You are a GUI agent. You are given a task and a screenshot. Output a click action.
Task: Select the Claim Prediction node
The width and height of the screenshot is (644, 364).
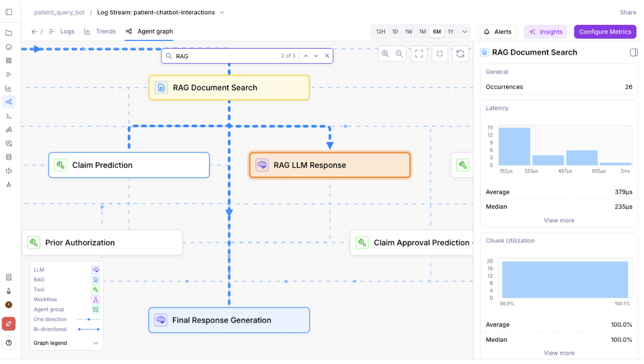(129, 165)
